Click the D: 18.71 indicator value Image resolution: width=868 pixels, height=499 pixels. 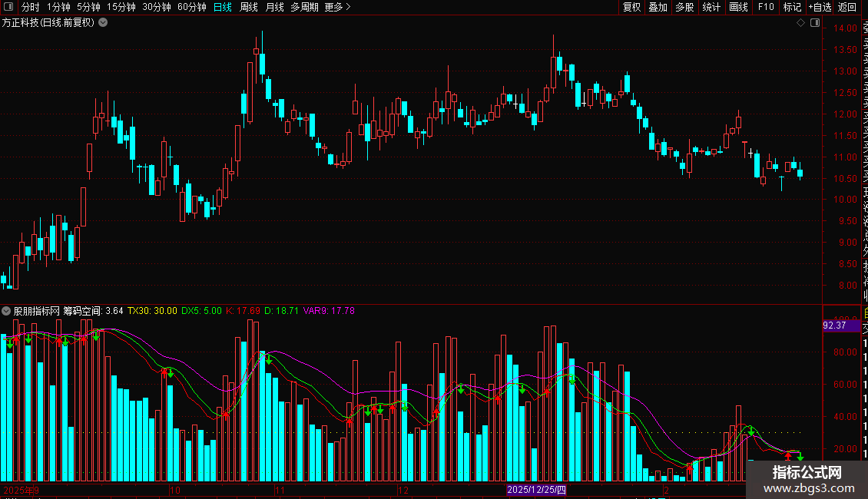click(x=281, y=311)
